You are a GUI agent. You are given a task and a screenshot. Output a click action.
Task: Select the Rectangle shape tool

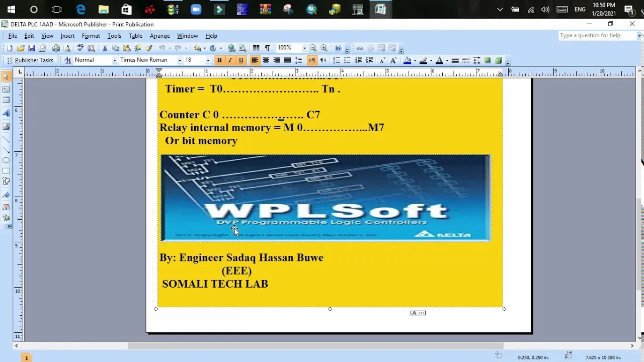point(6,171)
